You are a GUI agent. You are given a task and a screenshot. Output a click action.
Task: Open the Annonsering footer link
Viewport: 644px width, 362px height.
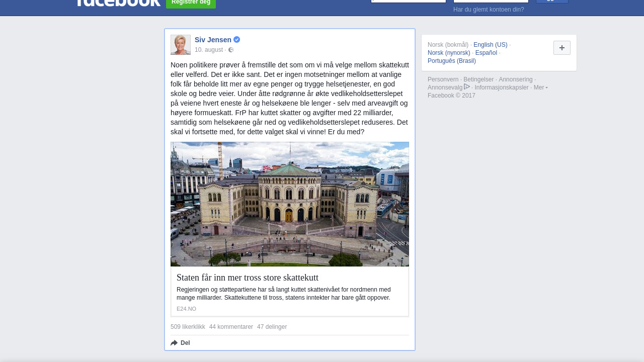click(x=516, y=79)
